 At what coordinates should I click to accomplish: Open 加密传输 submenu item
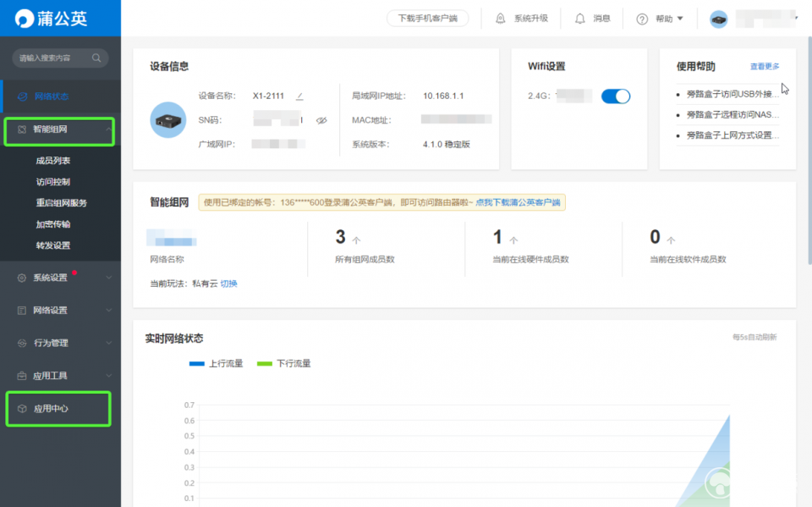[52, 224]
